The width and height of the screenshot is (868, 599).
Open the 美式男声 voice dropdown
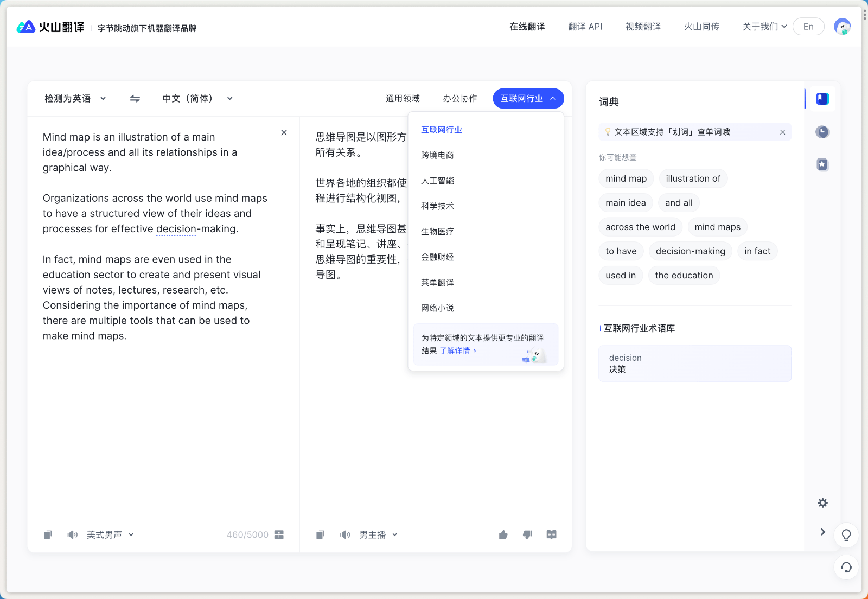[110, 535]
